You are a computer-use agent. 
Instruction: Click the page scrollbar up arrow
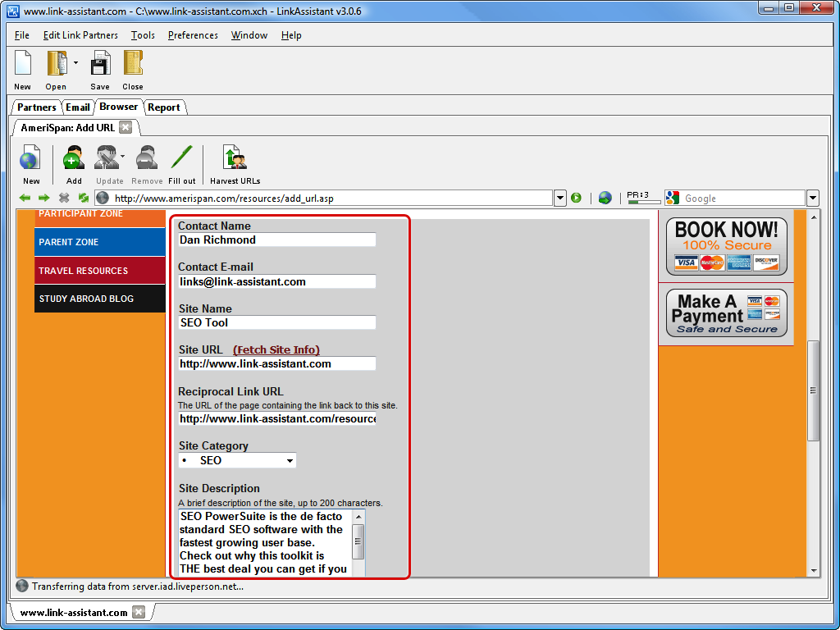point(814,217)
